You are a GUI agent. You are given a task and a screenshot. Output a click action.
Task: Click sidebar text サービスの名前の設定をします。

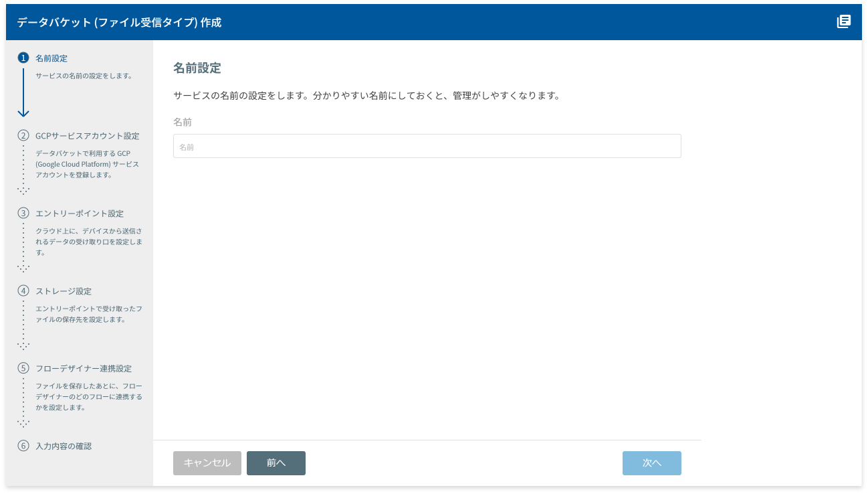pos(84,76)
